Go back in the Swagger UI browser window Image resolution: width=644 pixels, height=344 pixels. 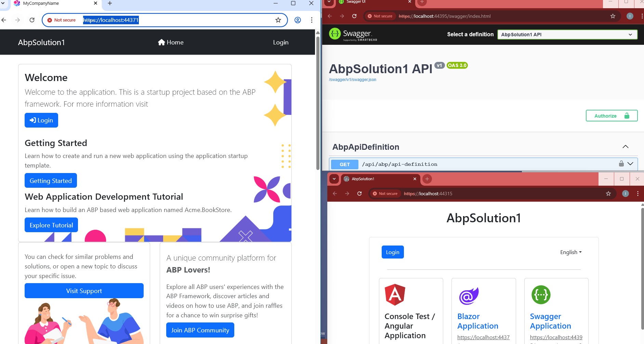(x=330, y=16)
